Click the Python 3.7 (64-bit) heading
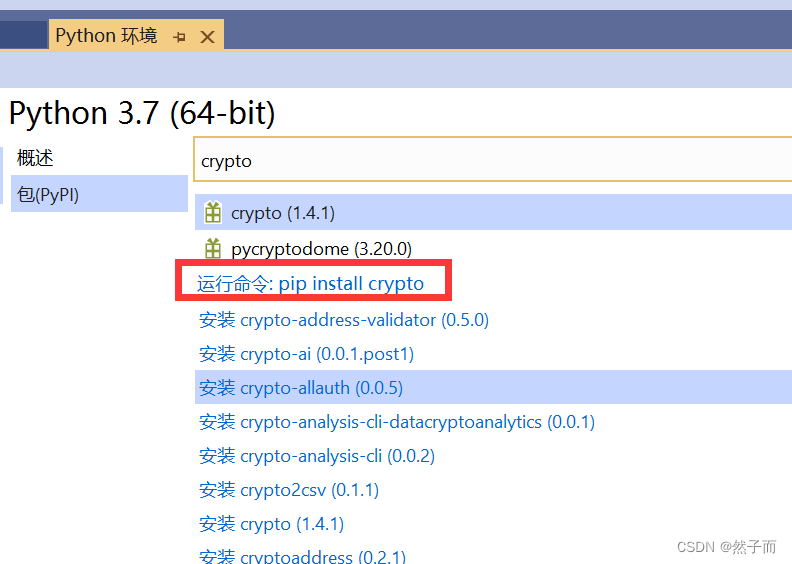The height and width of the screenshot is (564, 792). pos(142,113)
